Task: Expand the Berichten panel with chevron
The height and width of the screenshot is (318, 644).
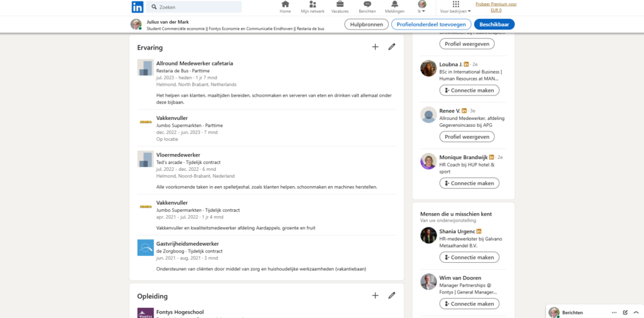Action: point(636,312)
